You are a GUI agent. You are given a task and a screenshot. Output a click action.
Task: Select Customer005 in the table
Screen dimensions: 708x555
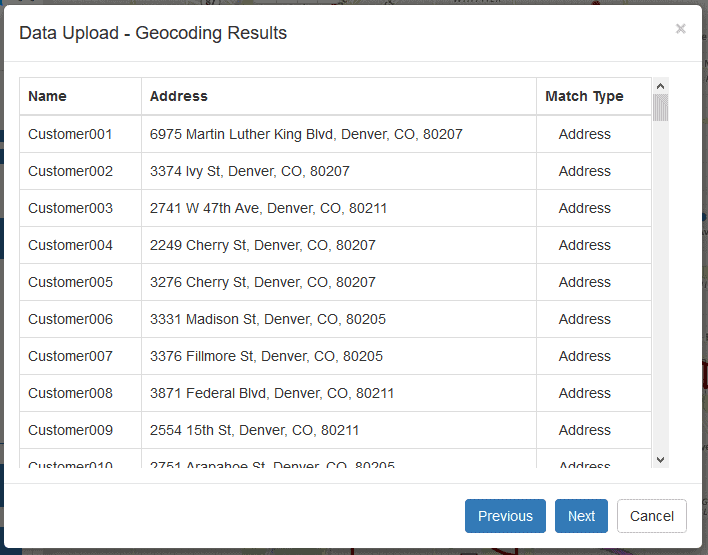point(70,282)
